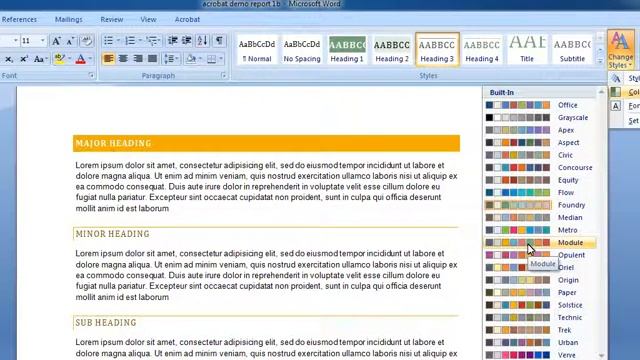Image resolution: width=640 pixels, height=360 pixels.
Task: Select the Office color theme
Action: [x=540, y=105]
